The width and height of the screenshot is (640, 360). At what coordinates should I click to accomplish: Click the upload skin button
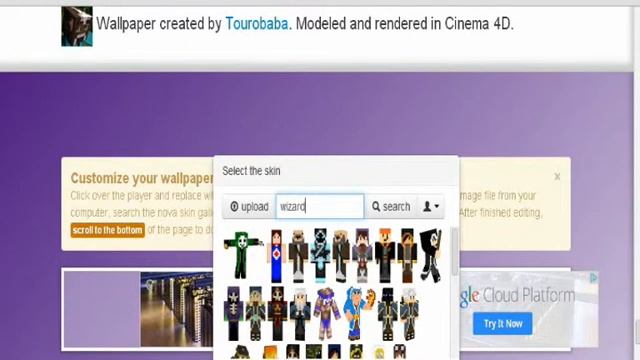tap(249, 207)
